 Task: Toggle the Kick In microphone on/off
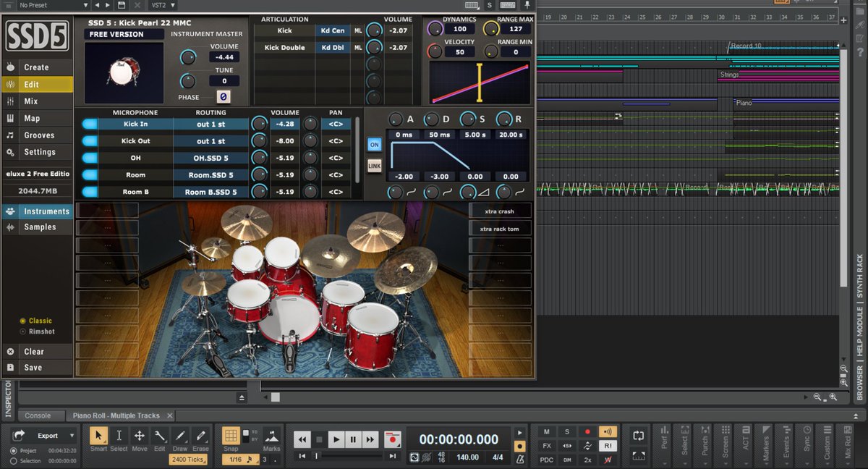pyautogui.click(x=90, y=124)
